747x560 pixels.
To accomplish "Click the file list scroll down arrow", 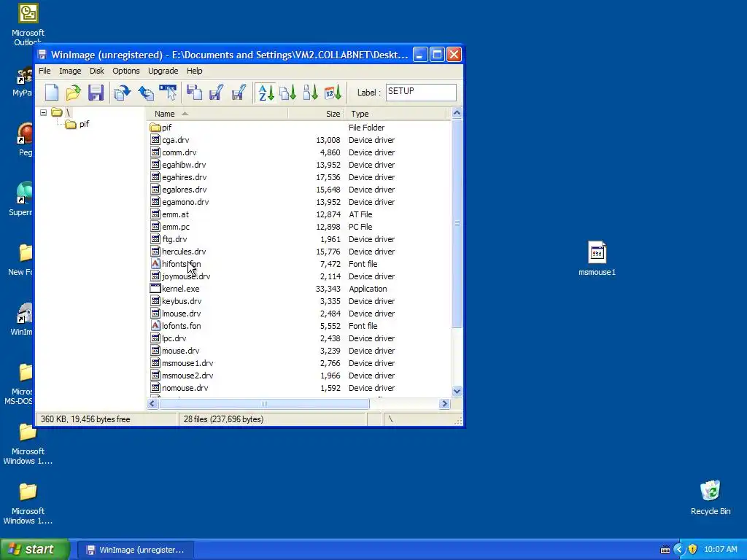I will [457, 392].
